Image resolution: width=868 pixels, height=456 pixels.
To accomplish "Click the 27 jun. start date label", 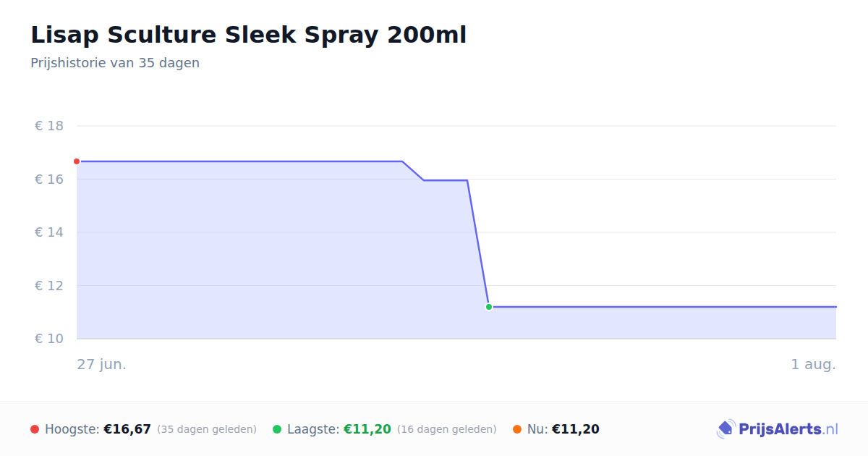I will (102, 364).
